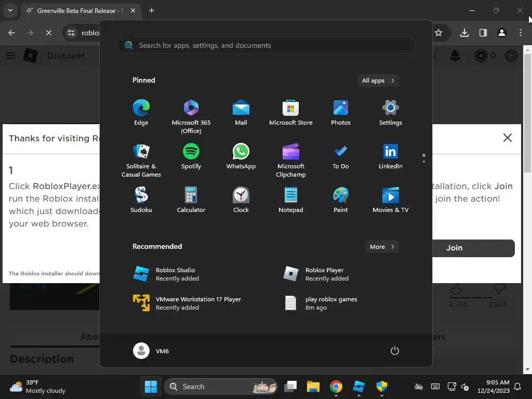Open Roblox notifications bell
Screen dimensions: 532x399
click(455, 56)
